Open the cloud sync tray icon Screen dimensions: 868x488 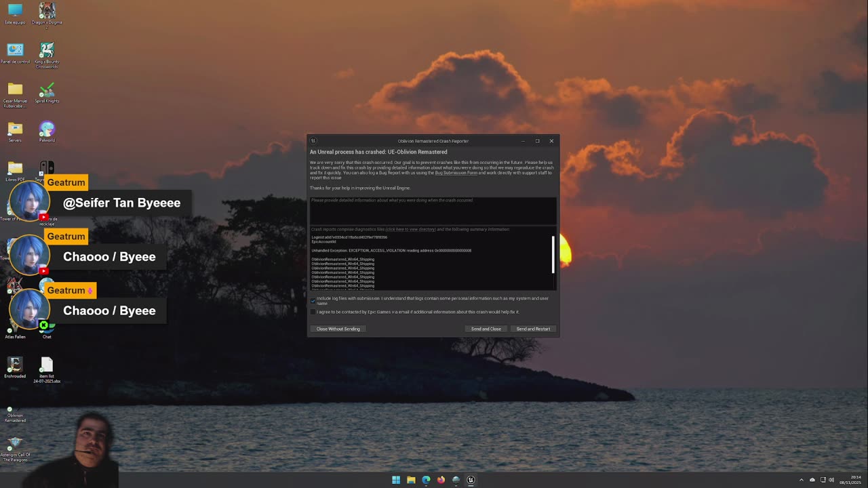click(812, 480)
